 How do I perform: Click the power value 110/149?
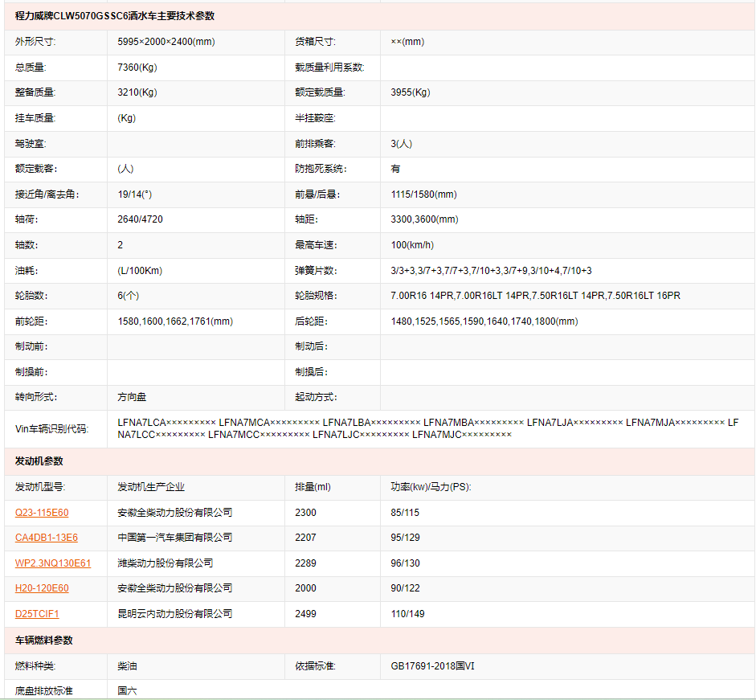pos(407,614)
